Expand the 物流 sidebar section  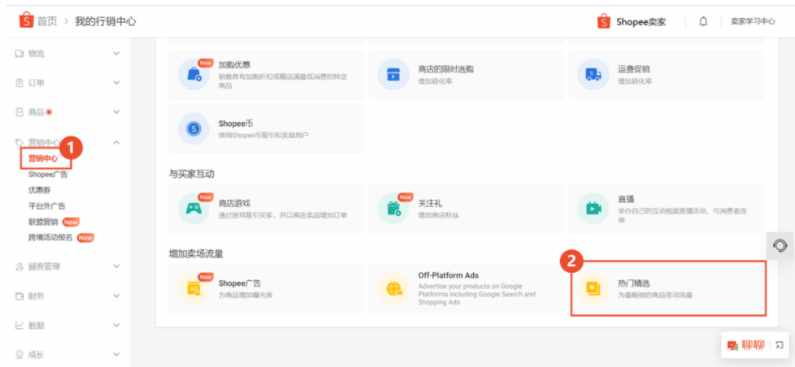click(x=116, y=53)
